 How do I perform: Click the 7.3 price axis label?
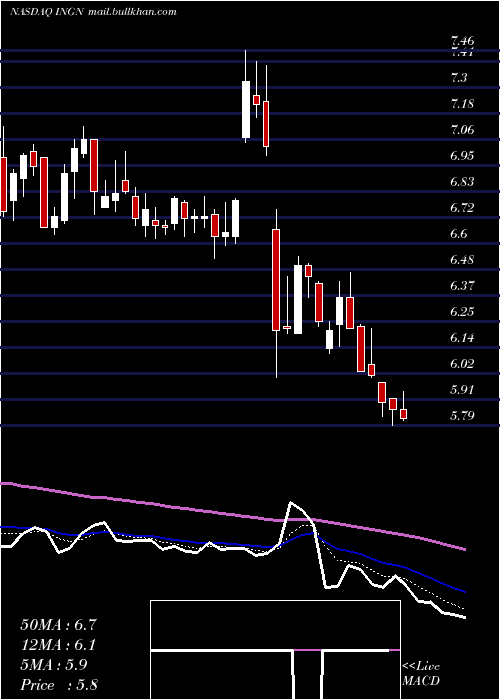459,78
